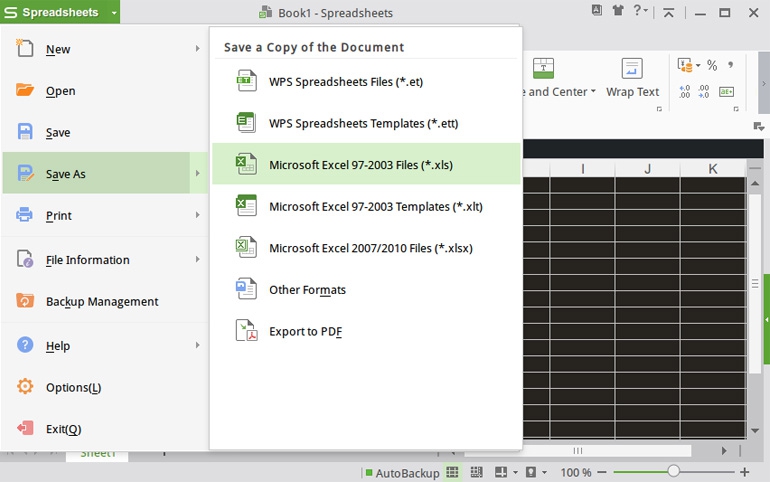This screenshot has height=482, width=770.
Task: Open the currency format dropdown arrow
Action: (x=698, y=65)
